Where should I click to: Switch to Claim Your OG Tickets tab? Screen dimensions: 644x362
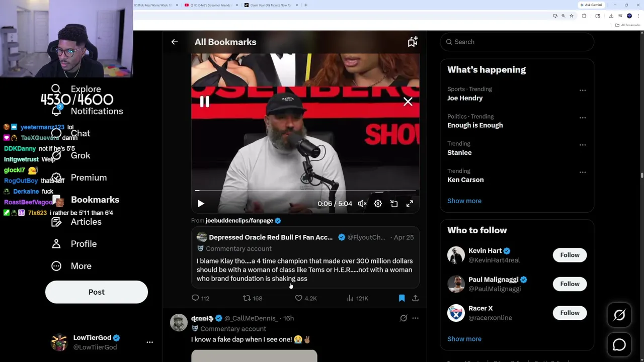[x=271, y=5]
